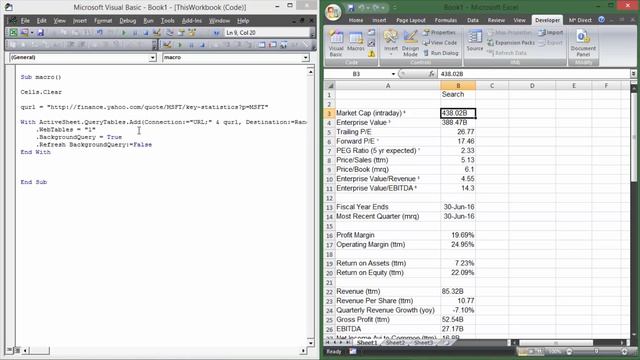Select cell containing Market Cap (intraday)
This screenshot has height=360, width=640.
[388, 113]
